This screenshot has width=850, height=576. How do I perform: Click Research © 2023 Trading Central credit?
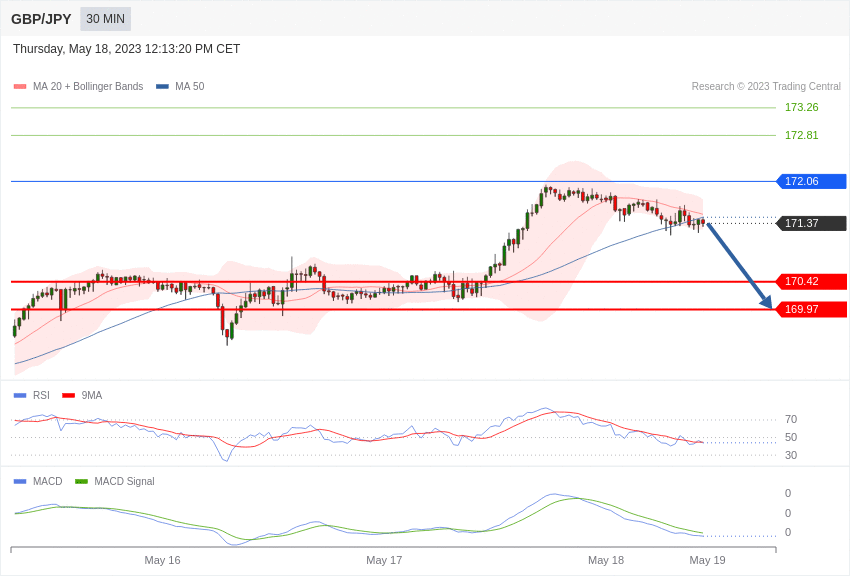click(x=766, y=86)
